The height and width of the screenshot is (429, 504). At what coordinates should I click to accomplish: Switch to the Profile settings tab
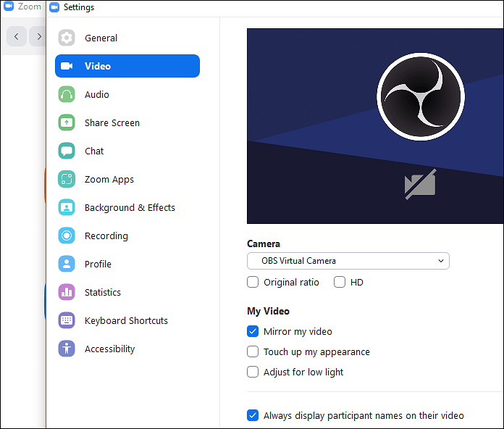click(98, 265)
